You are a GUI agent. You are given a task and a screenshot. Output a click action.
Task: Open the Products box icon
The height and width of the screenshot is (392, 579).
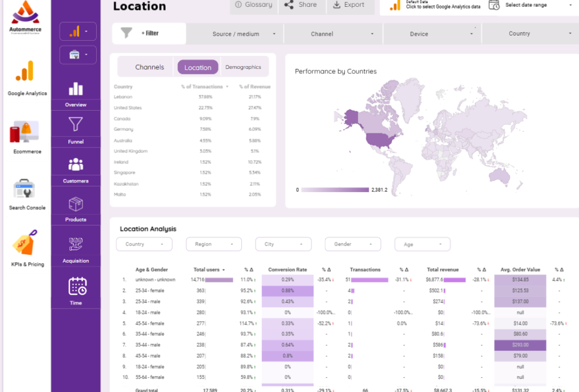point(76,204)
